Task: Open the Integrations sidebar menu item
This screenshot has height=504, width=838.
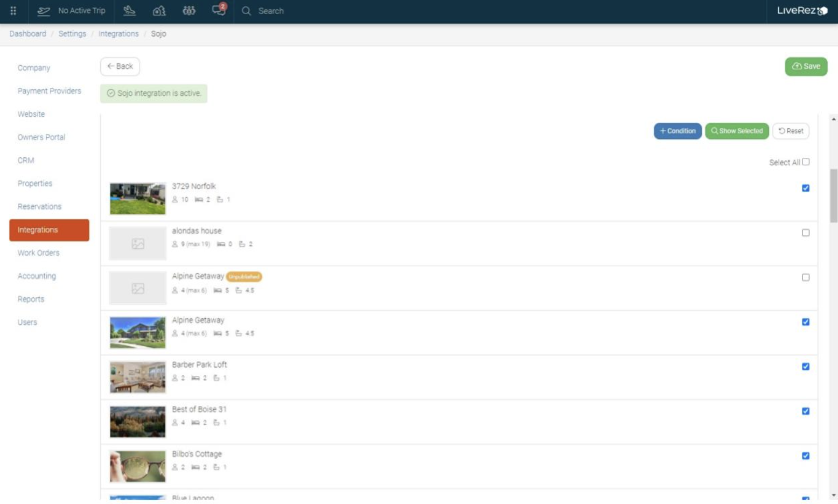Action: [x=49, y=230]
